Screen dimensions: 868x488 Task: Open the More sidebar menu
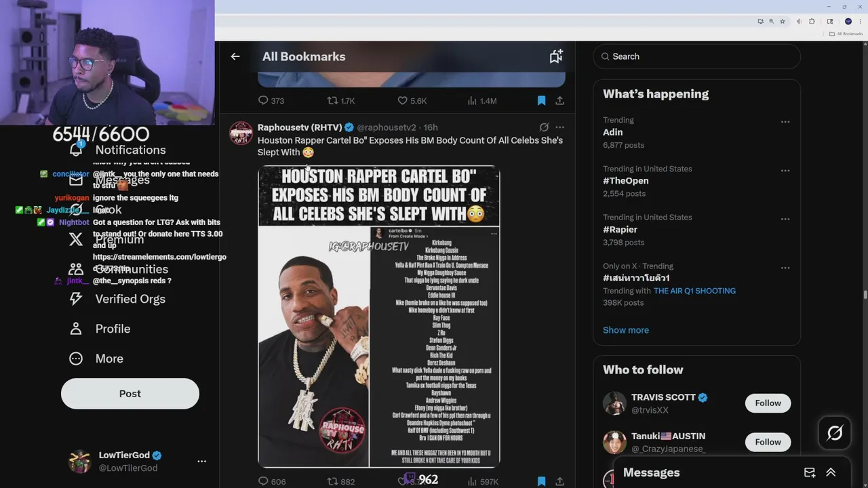(x=96, y=359)
